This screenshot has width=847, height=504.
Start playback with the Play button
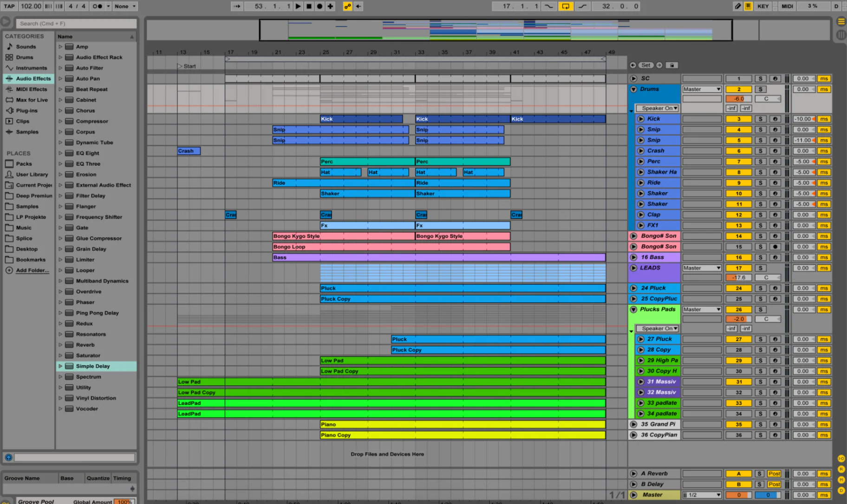click(x=298, y=6)
